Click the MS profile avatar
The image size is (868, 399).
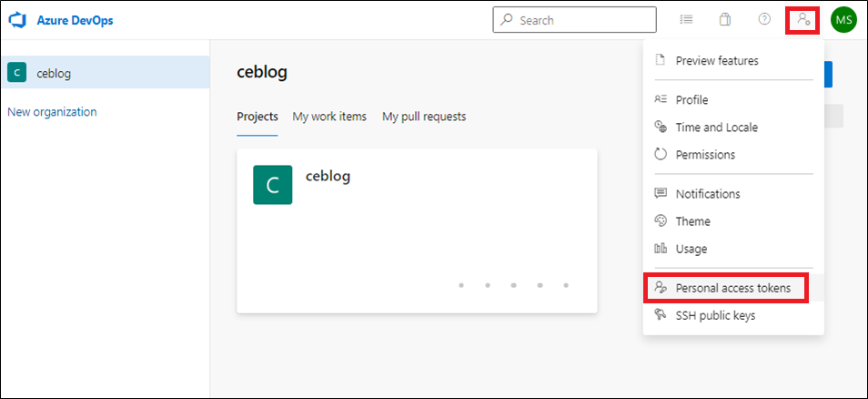843,21
